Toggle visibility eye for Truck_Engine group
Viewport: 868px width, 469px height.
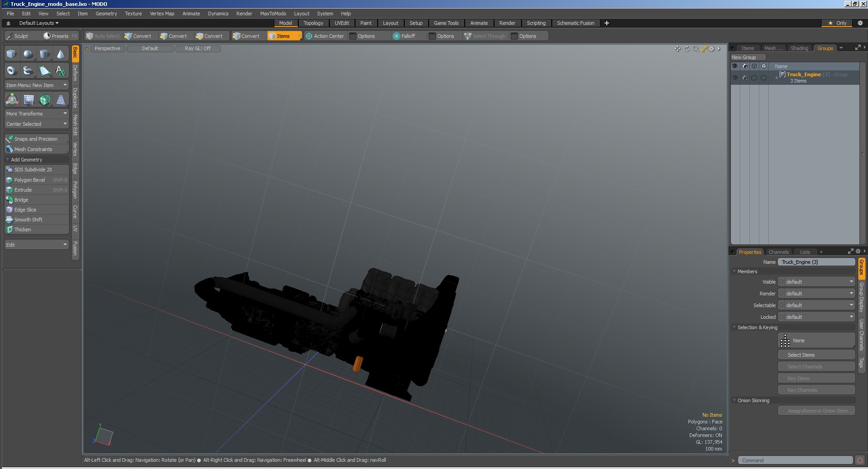pyautogui.click(x=735, y=78)
